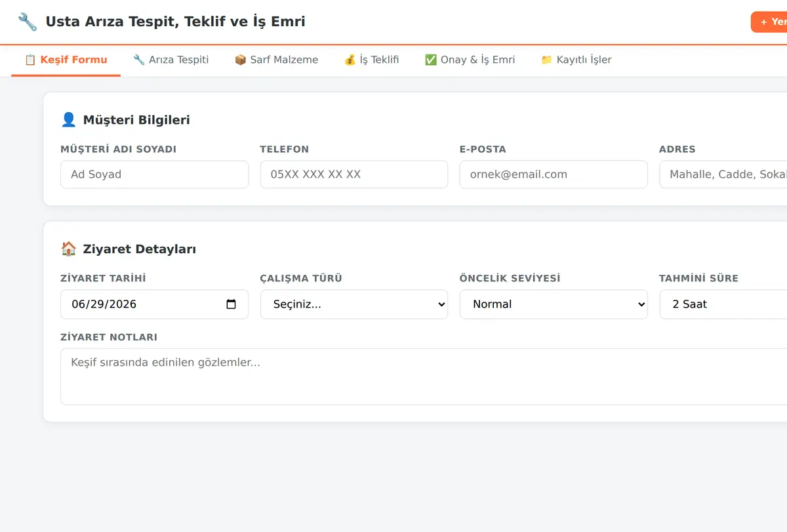This screenshot has width=787, height=532.
Task: Open the Arıza Tespiti tab
Action: [x=171, y=60]
